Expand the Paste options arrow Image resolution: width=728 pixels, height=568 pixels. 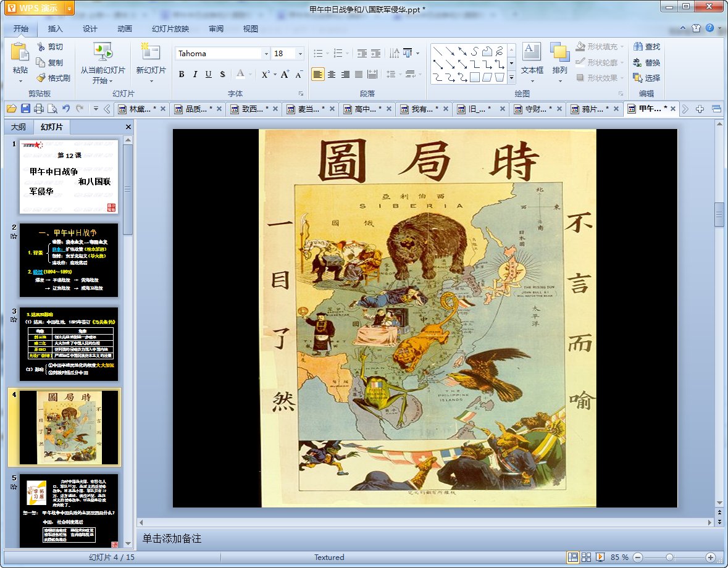coord(20,81)
